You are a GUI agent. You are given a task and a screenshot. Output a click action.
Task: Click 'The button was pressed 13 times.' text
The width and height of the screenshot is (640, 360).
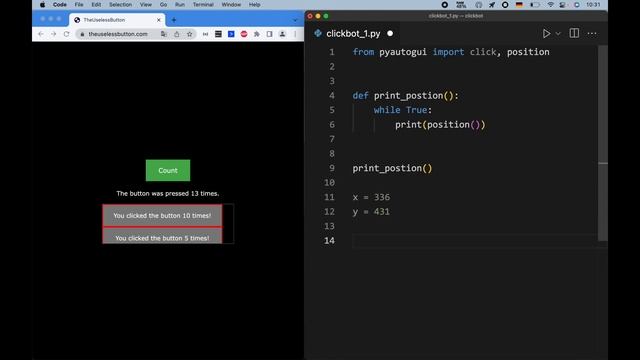click(168, 193)
